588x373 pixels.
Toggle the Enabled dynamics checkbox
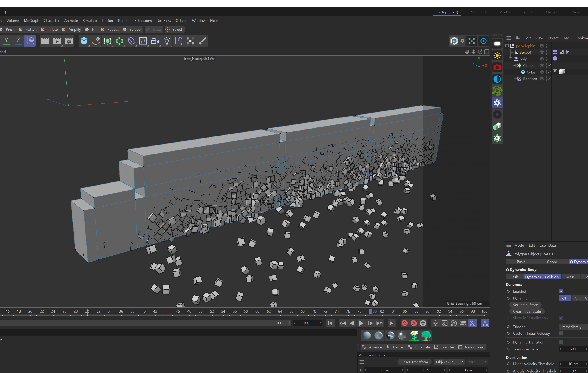click(561, 291)
